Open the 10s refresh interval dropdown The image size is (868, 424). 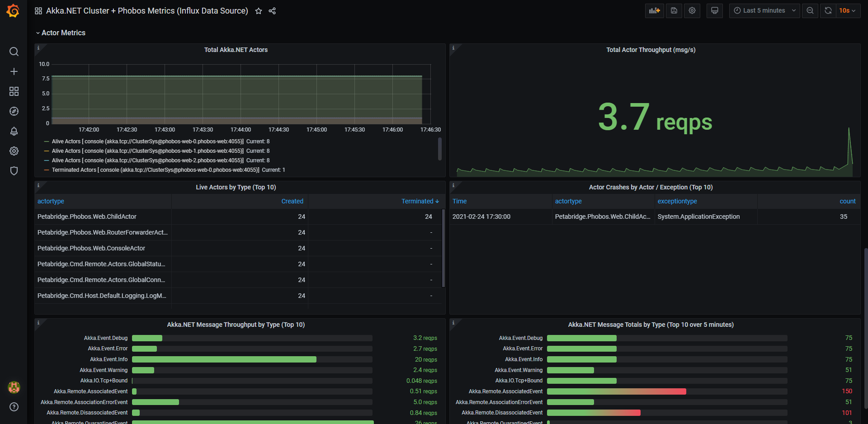(x=847, y=10)
